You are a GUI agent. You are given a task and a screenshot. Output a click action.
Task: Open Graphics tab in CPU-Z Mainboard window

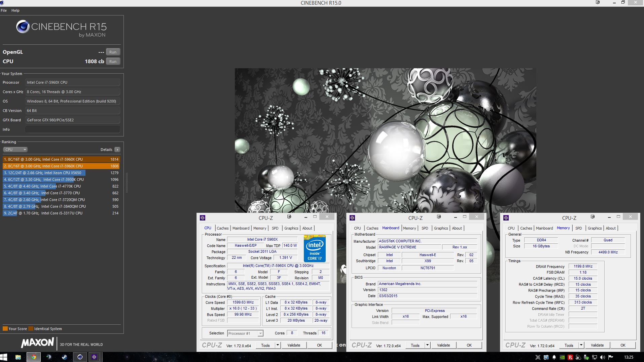coord(441,228)
